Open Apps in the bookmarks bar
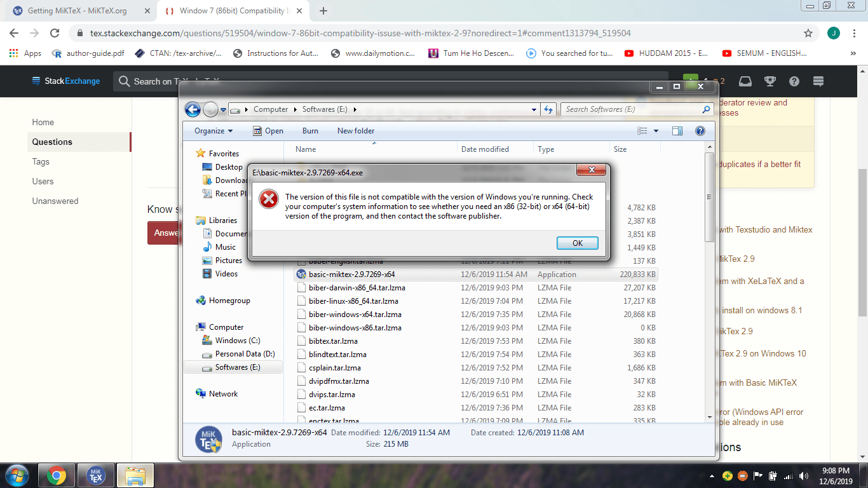 click(x=26, y=53)
